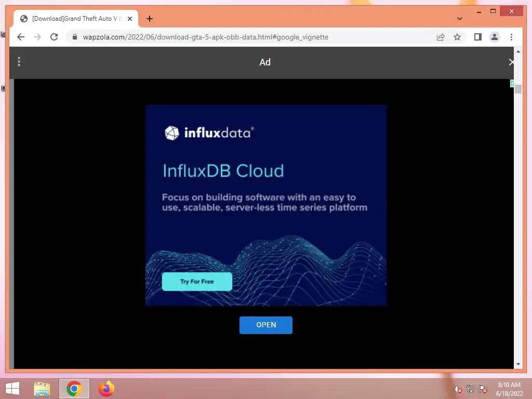Expand the tab search chevron
Image resolution: width=532 pixels, height=399 pixels.
[459, 19]
